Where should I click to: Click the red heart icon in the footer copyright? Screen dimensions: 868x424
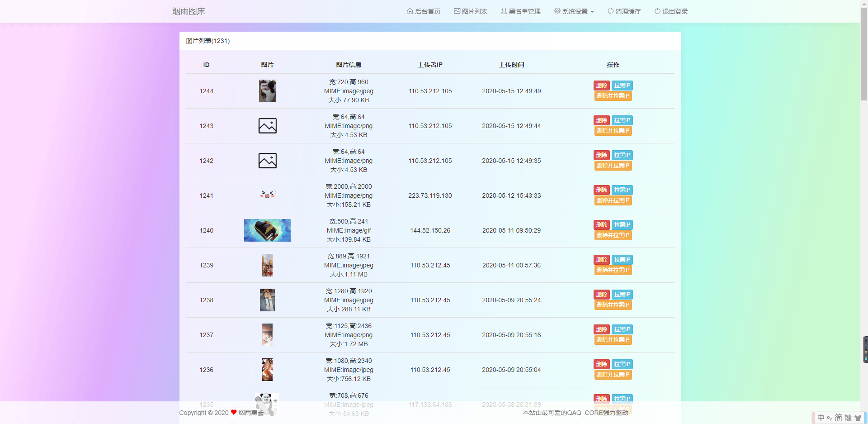pyautogui.click(x=233, y=412)
